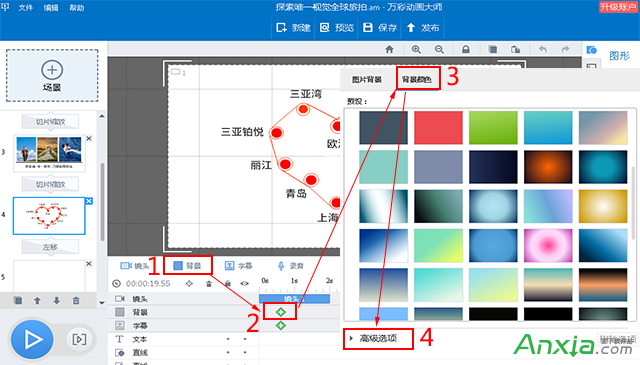Image resolution: width=640 pixels, height=365 pixels.
Task: Click the timeline trash delete icon
Action: (209, 283)
